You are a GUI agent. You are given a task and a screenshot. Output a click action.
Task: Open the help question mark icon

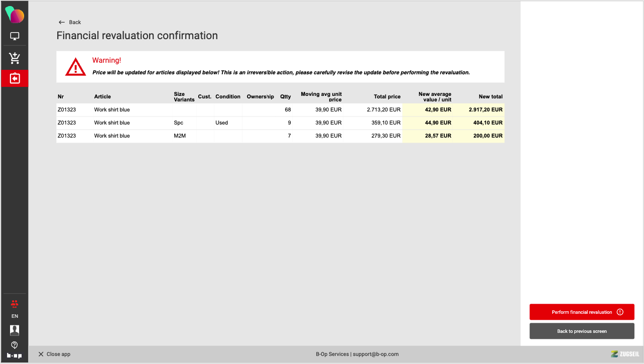[15, 345]
